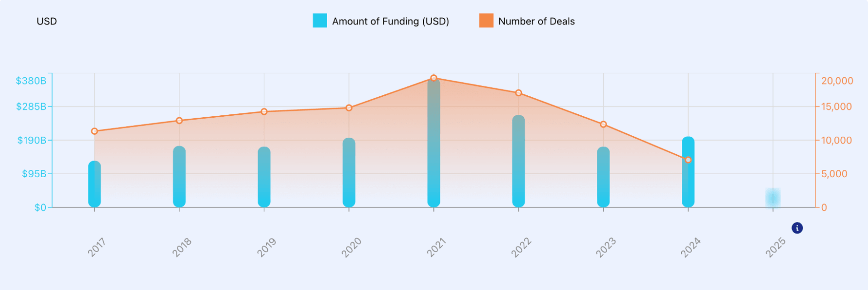868x290 pixels.
Task: Select the 2018 funding bar
Action: tap(179, 177)
